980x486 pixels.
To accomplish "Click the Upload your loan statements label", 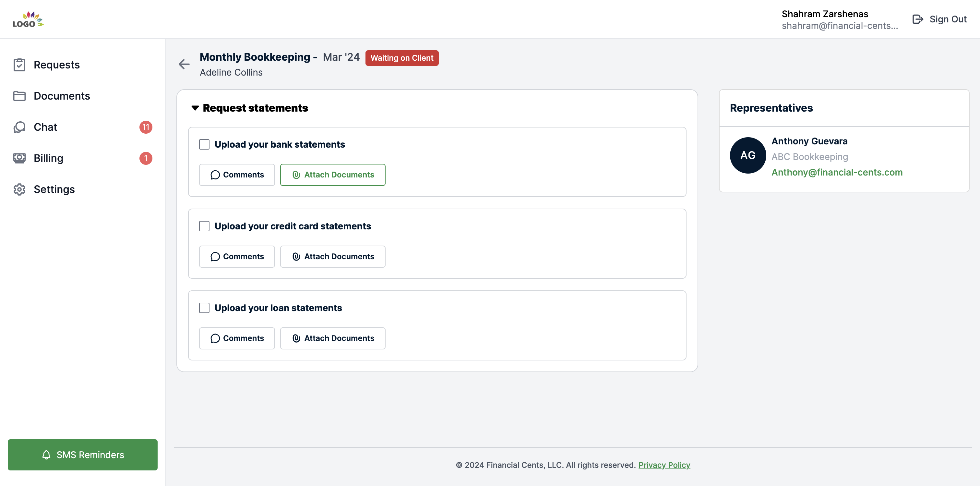I will pos(278,308).
